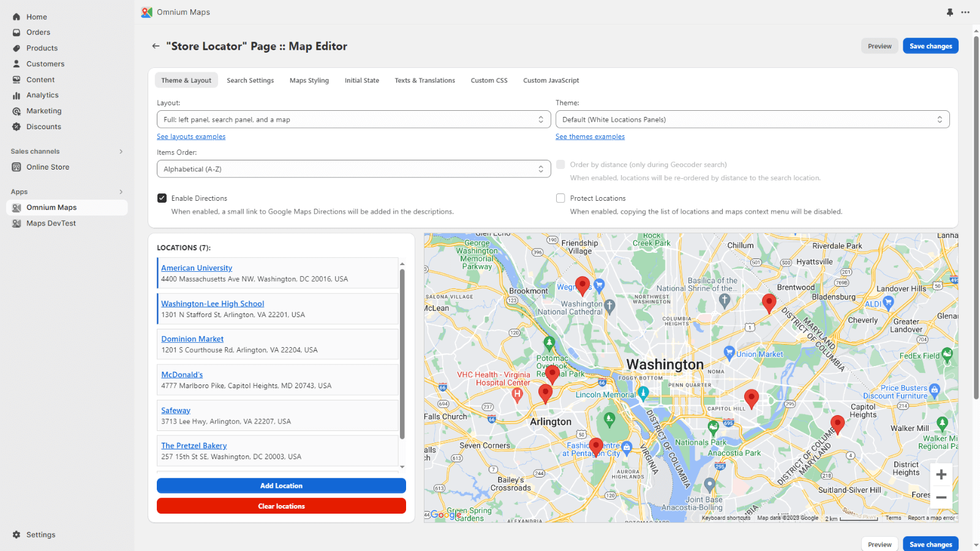Click the Union Market shopping pin

pos(729,353)
